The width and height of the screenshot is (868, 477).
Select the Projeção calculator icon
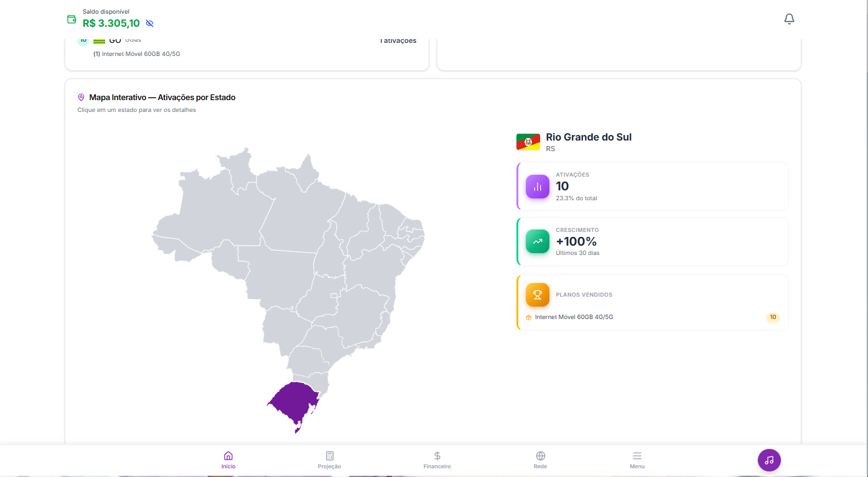329,456
